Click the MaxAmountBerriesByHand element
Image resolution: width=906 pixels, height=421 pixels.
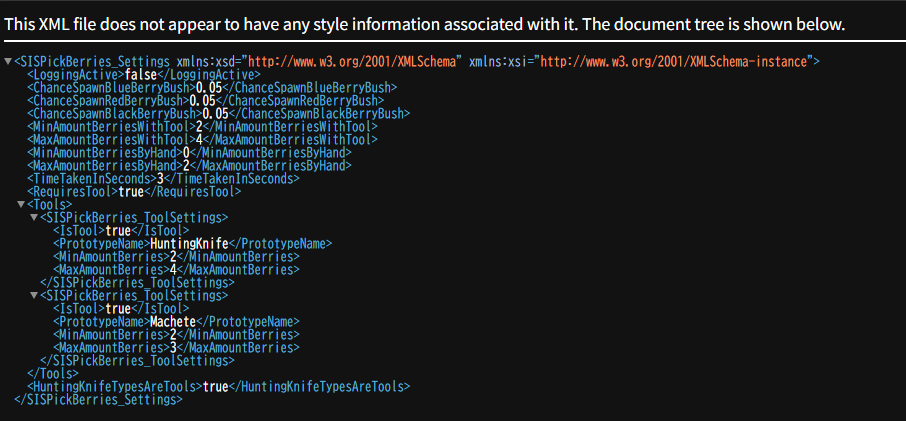coord(189,166)
